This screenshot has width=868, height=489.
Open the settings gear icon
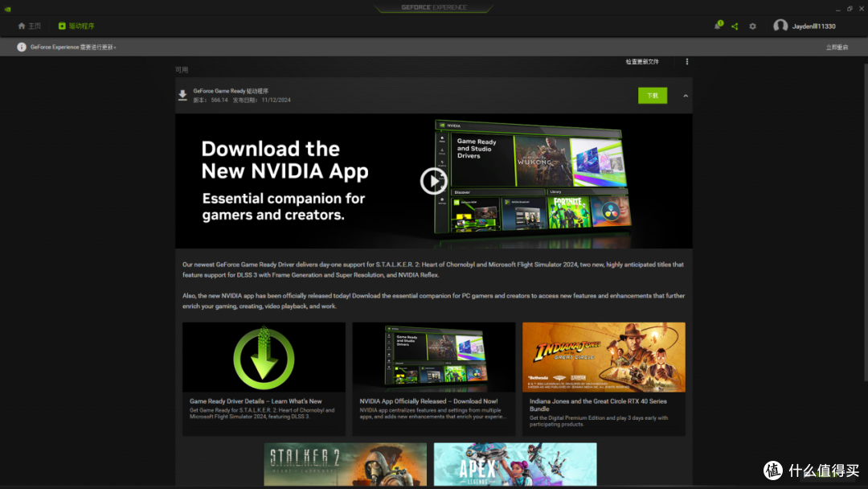[752, 26]
